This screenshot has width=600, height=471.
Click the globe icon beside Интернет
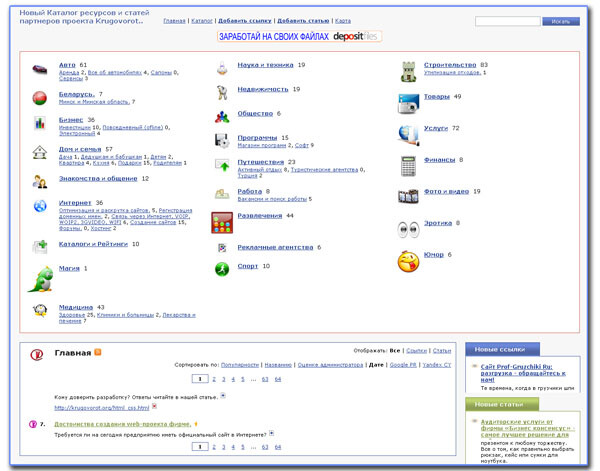coord(40,206)
